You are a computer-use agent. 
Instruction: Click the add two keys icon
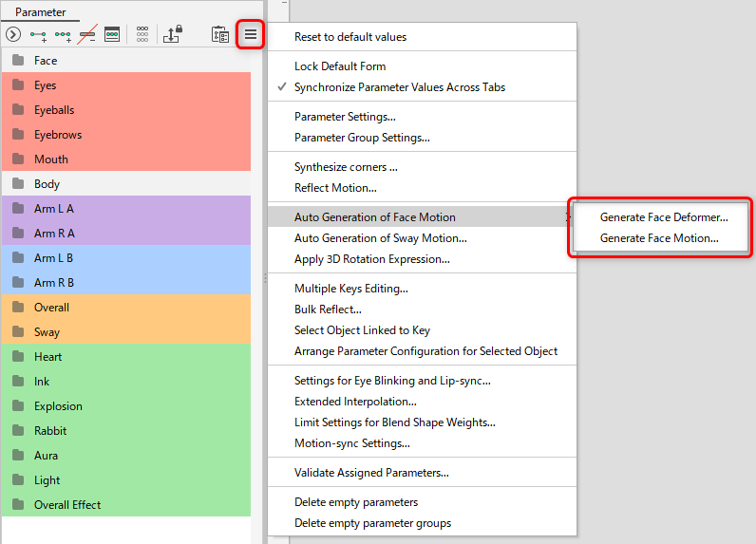pos(38,35)
